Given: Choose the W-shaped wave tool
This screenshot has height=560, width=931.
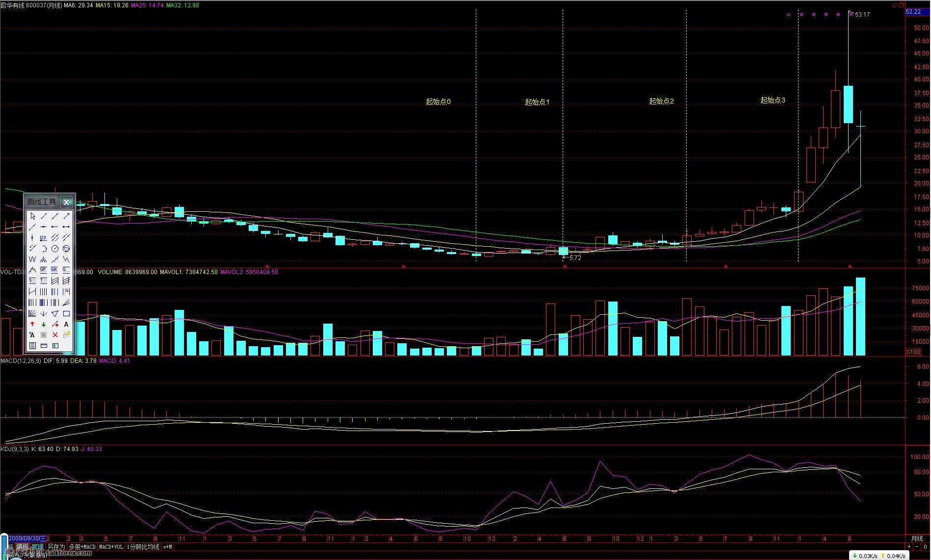Looking at the screenshot, I should (32, 259).
